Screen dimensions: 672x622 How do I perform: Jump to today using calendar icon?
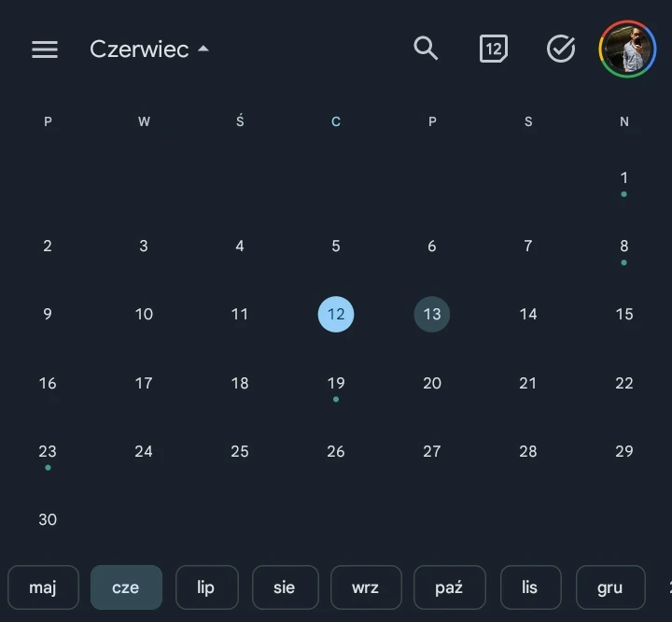pyautogui.click(x=493, y=49)
